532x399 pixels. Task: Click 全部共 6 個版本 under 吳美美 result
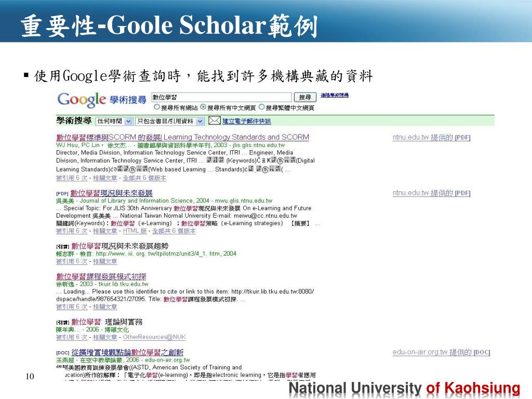[174, 231]
